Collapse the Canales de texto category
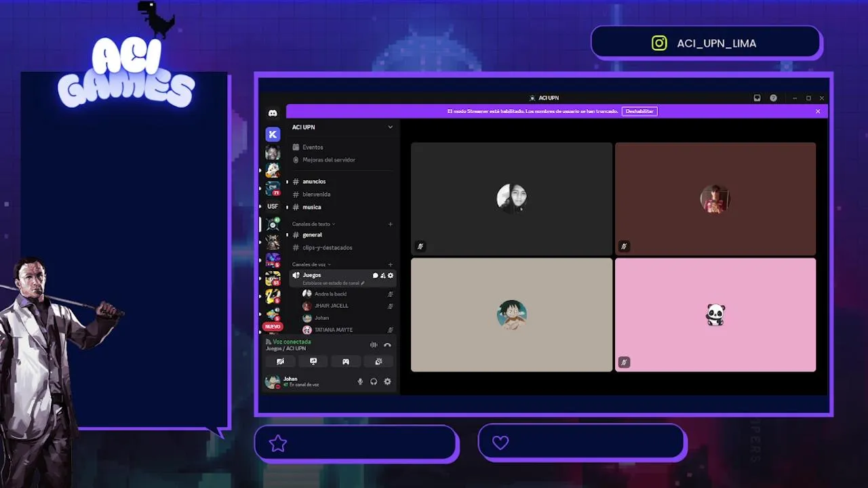The width and height of the screenshot is (868, 488). click(x=313, y=224)
